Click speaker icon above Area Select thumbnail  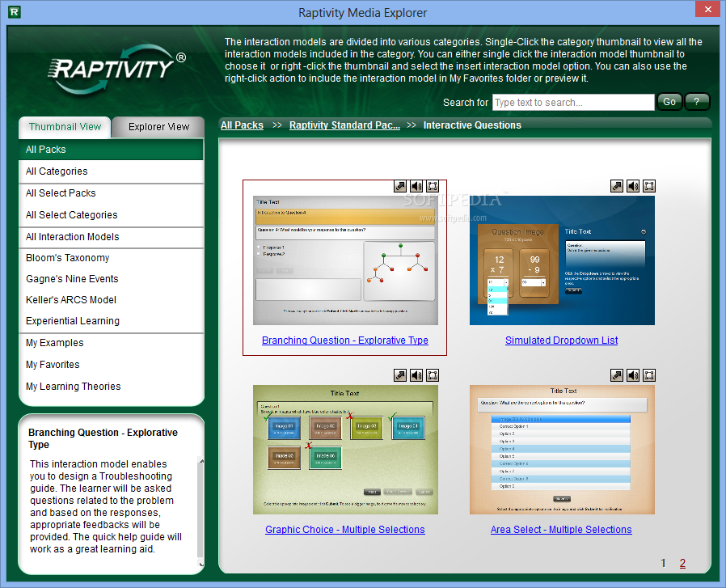coord(633,375)
